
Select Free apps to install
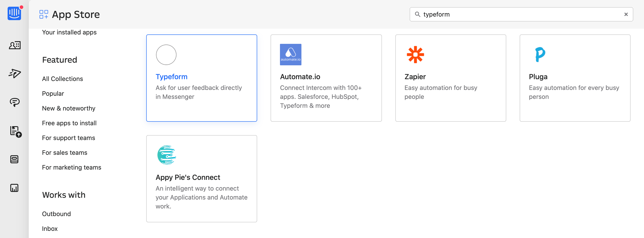(x=69, y=123)
